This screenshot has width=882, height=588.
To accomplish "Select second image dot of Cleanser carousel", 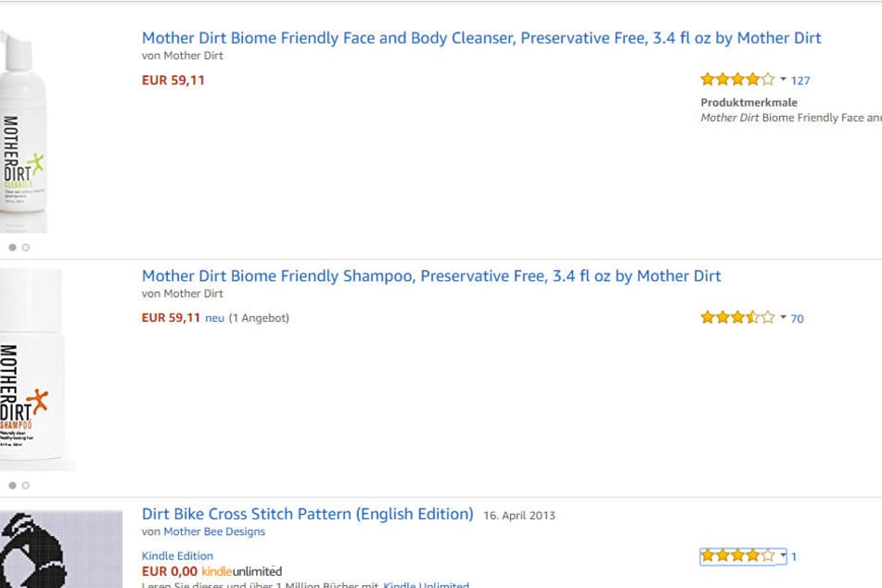I will tap(25, 248).
